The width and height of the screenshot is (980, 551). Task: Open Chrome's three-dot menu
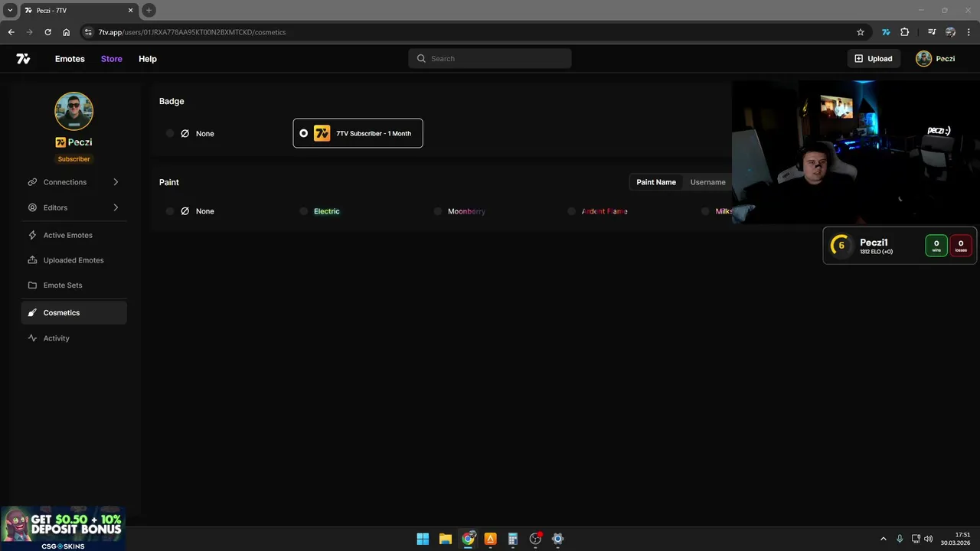click(x=969, y=32)
